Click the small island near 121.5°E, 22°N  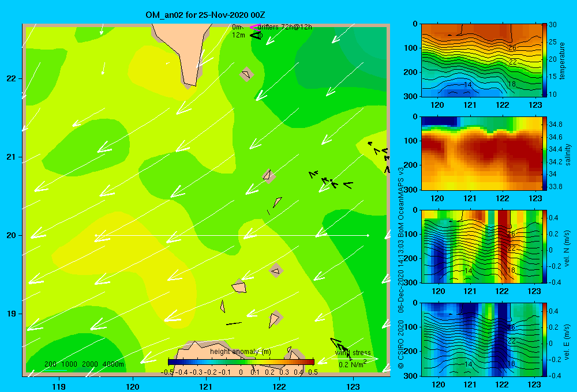(246, 74)
